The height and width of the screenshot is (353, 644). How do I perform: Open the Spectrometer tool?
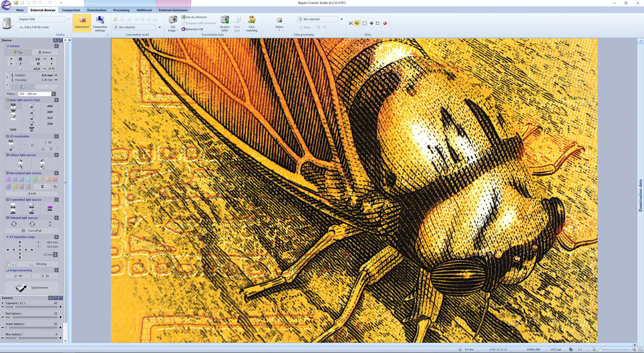(31, 287)
